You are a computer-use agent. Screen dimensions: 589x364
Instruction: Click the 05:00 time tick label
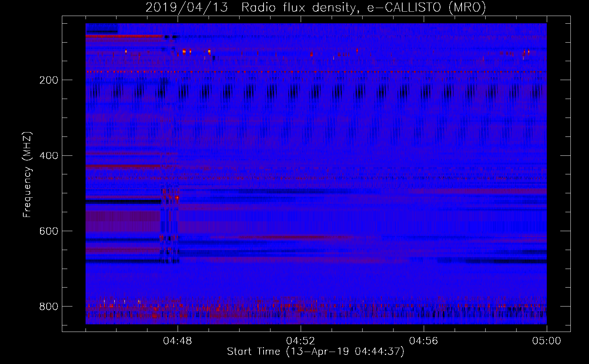click(x=547, y=341)
